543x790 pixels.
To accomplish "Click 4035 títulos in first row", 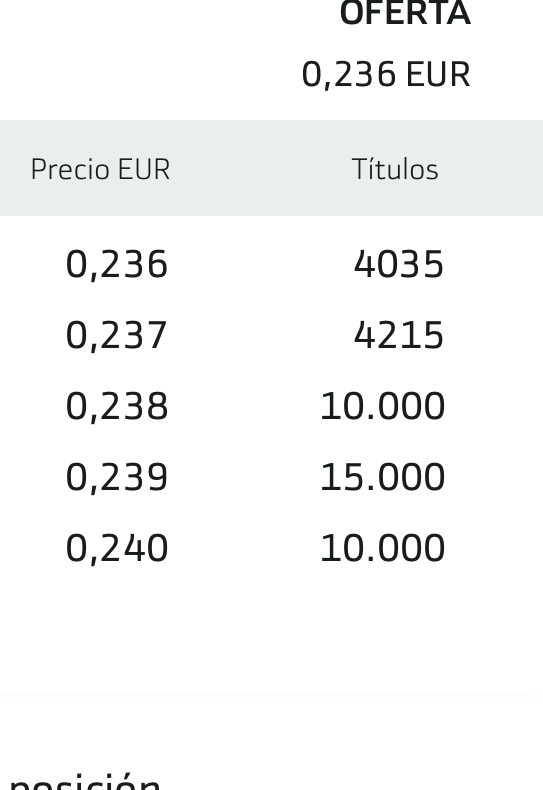I will [398, 264].
